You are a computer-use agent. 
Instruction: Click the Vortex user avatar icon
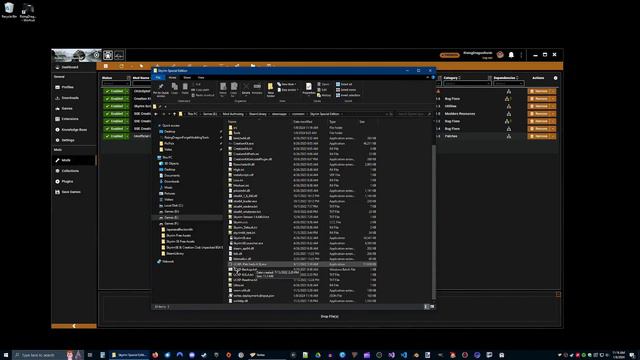[x=500, y=55]
